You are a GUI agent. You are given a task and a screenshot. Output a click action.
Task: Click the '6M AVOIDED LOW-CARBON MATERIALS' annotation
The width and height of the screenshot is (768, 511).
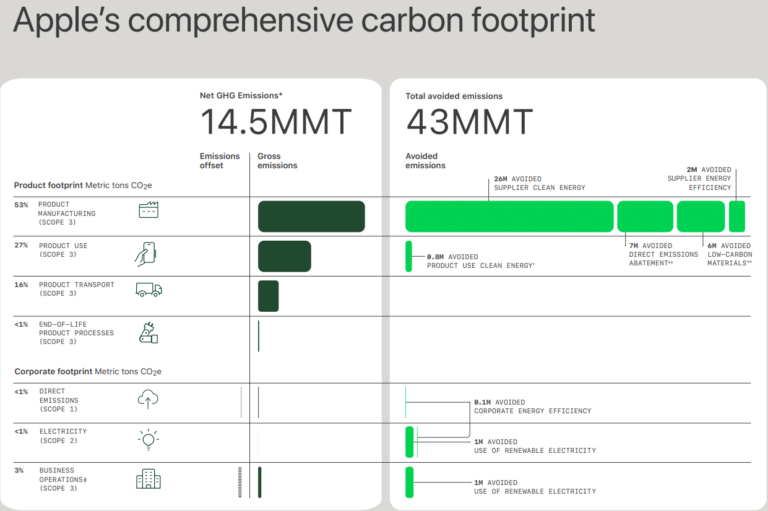(x=729, y=254)
